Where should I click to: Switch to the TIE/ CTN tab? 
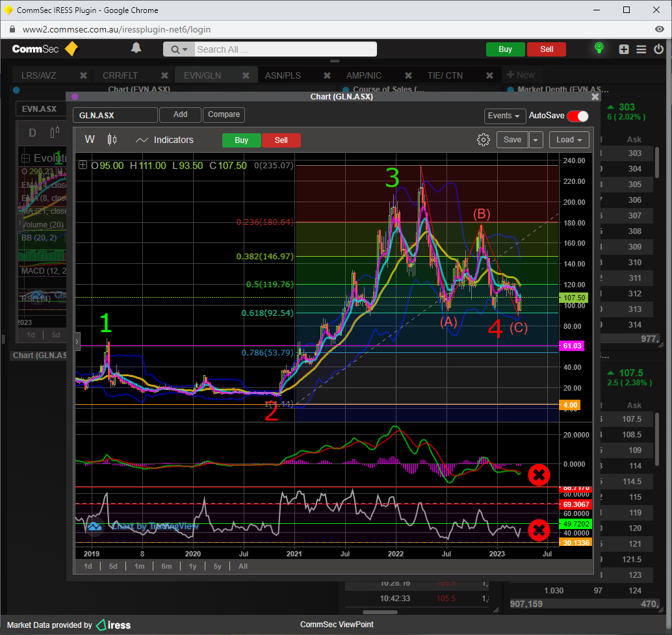tap(445, 75)
